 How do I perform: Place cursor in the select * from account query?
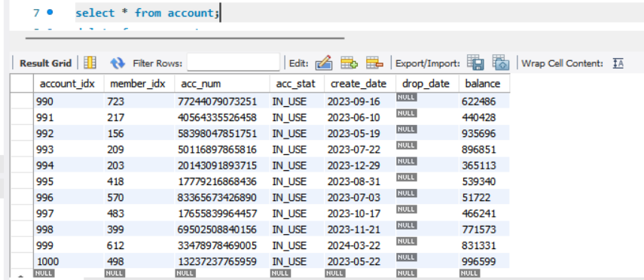pos(147,13)
